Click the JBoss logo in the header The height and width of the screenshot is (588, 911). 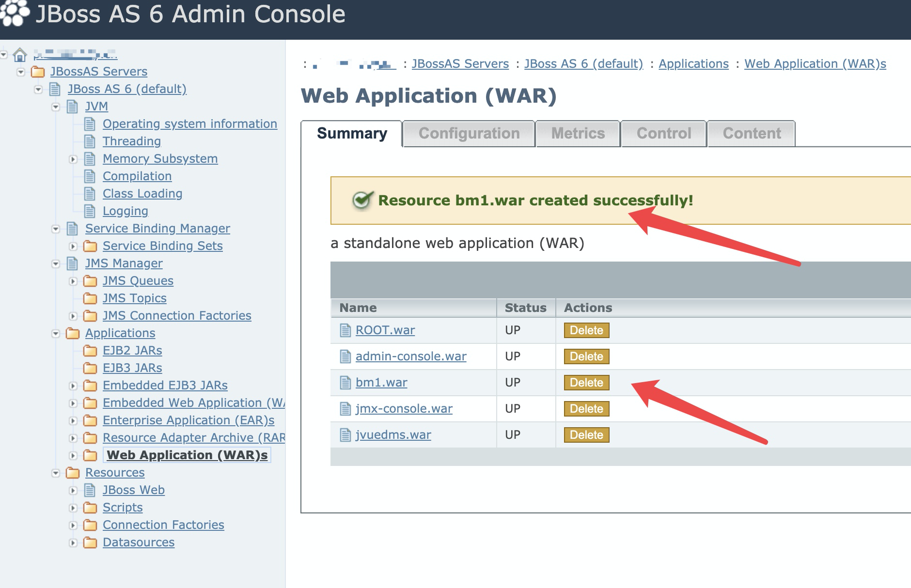[x=15, y=13]
